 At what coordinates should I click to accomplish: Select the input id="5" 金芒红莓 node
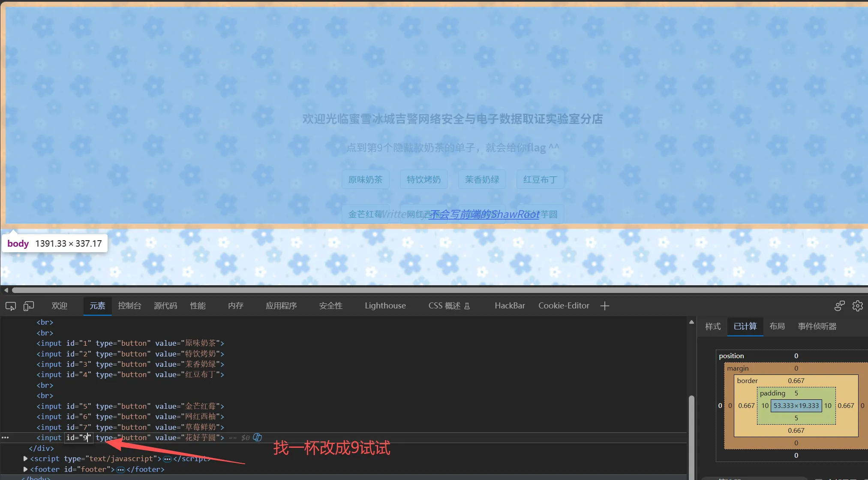(130, 406)
